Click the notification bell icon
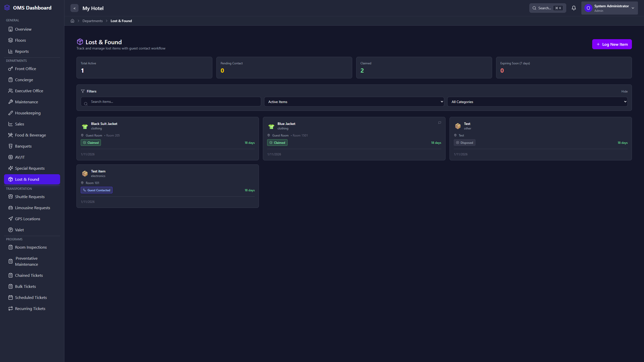The image size is (644, 362). [573, 8]
